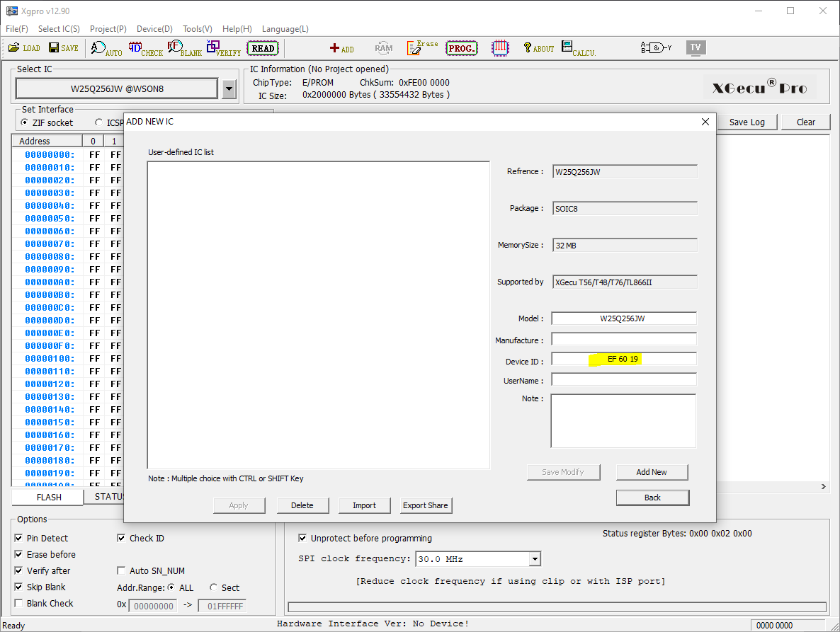840x632 pixels.
Task: Click the logic gate test icon
Action: 656,48
